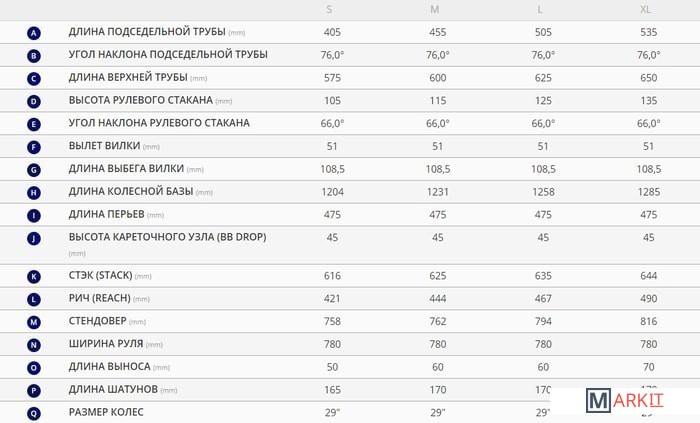
Task: Click the letter Q icon for wheel size
Action: click(34, 412)
